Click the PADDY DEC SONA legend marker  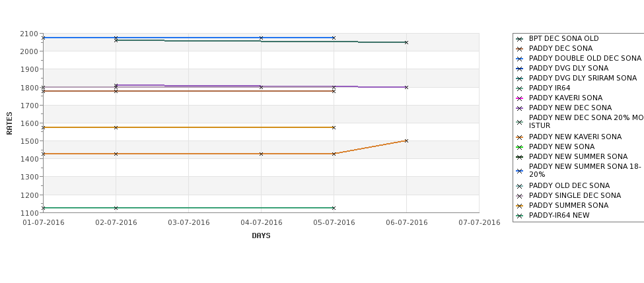[520, 49]
